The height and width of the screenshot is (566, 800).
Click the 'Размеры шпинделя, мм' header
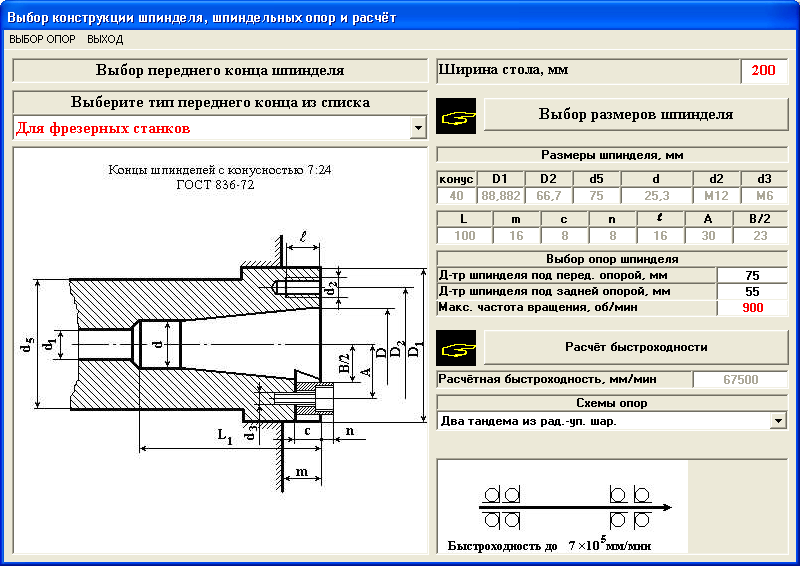click(612, 155)
